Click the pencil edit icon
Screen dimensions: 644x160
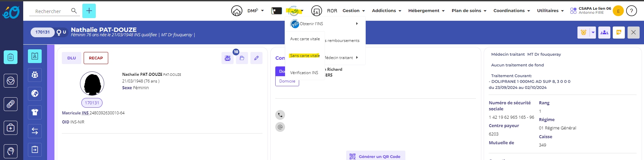pyautogui.click(x=256, y=58)
